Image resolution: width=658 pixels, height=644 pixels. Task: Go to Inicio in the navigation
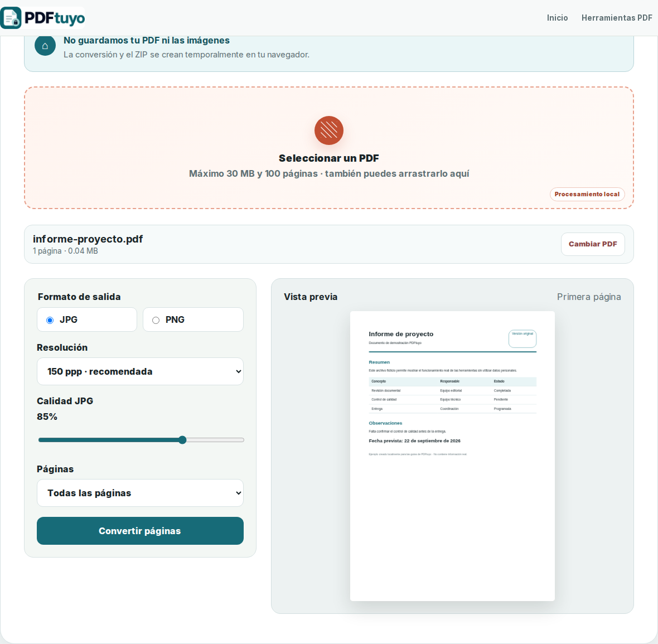[557, 18]
